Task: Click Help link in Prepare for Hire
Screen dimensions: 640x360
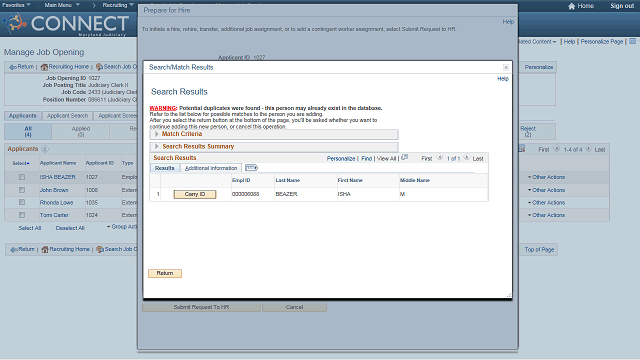Action: 508,22
